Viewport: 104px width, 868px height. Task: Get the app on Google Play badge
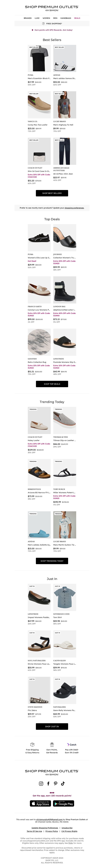[63, 804]
